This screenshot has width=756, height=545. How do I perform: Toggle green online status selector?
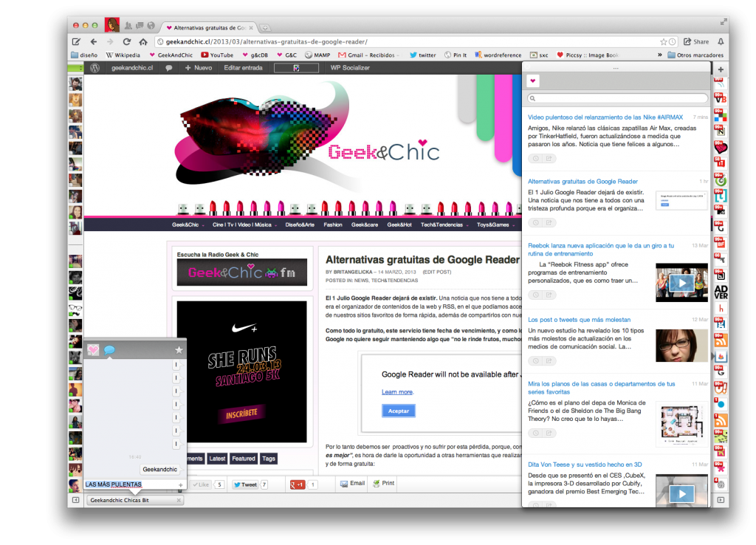click(x=75, y=68)
